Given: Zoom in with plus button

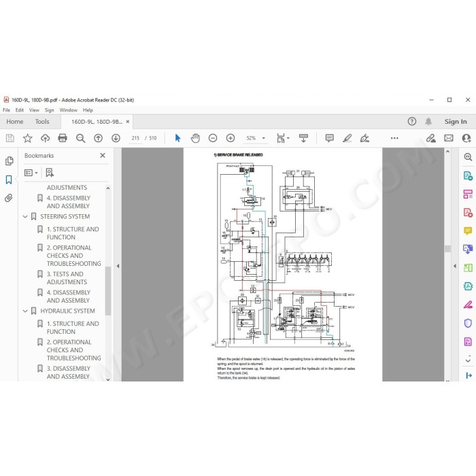Looking at the screenshot, I should (231, 138).
